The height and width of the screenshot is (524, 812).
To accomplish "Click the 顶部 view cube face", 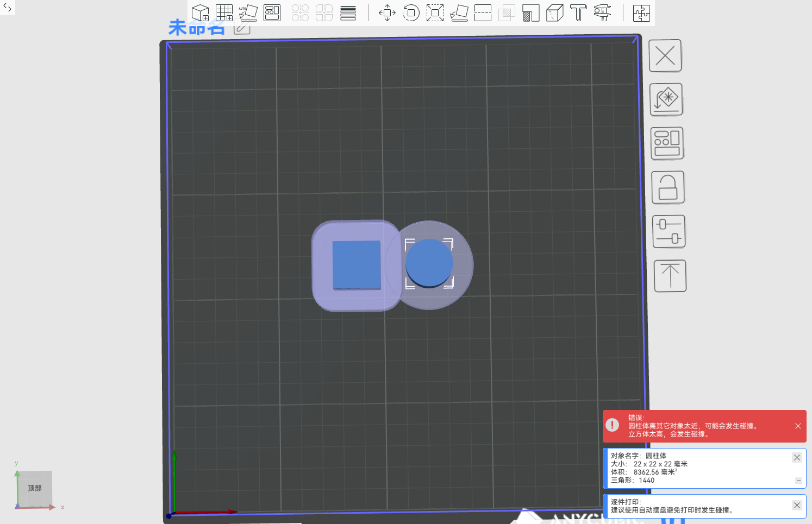I will pos(35,488).
